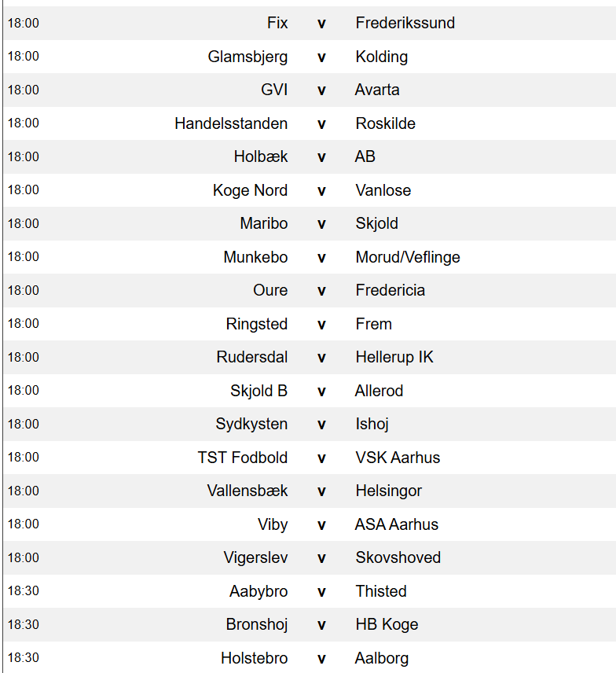Select Frederikssund team name

[x=405, y=23]
